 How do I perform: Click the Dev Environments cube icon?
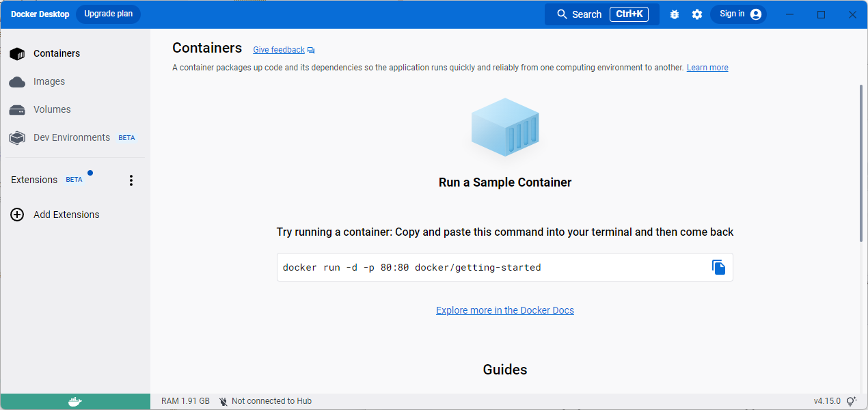click(x=17, y=138)
